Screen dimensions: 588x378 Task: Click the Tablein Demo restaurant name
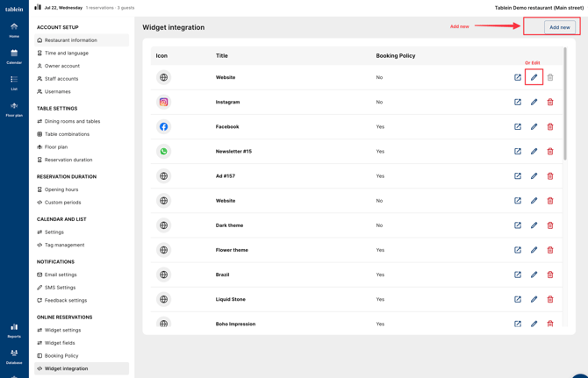539,8
